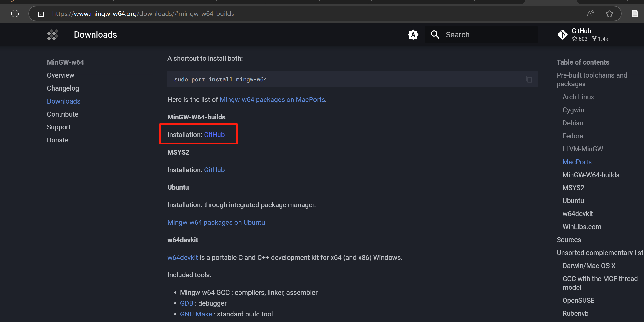Click the sudo port install mingw-w64 code
This screenshot has height=322, width=644.
coord(220,79)
